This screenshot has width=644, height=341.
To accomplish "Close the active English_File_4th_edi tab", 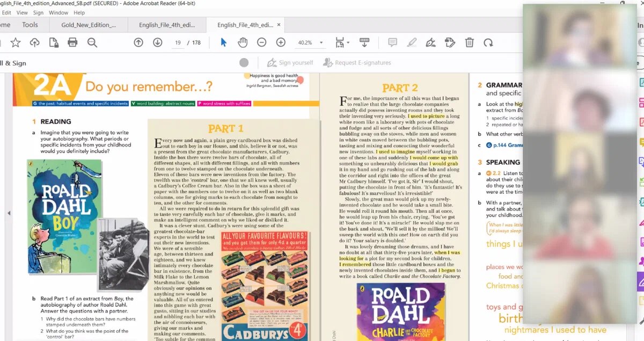I will (279, 25).
